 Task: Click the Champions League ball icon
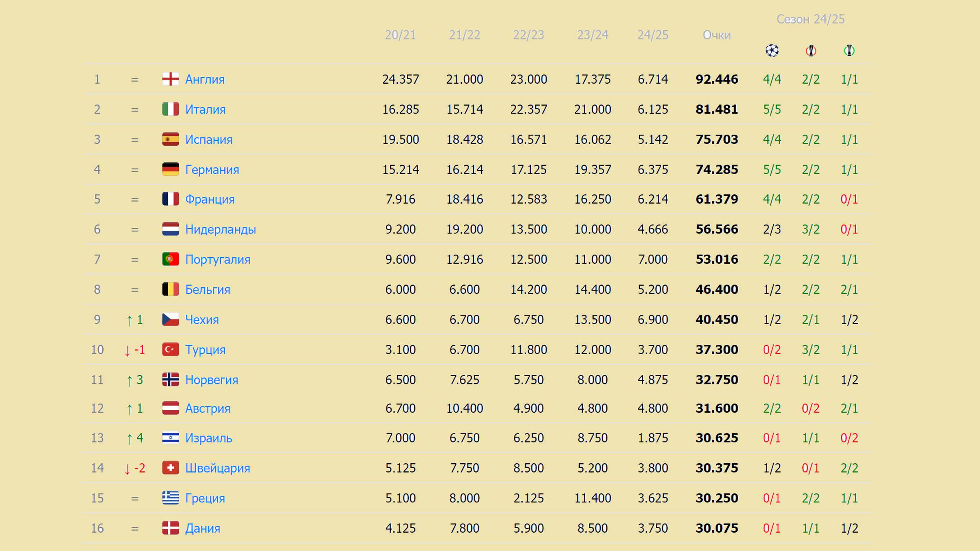[x=772, y=51]
